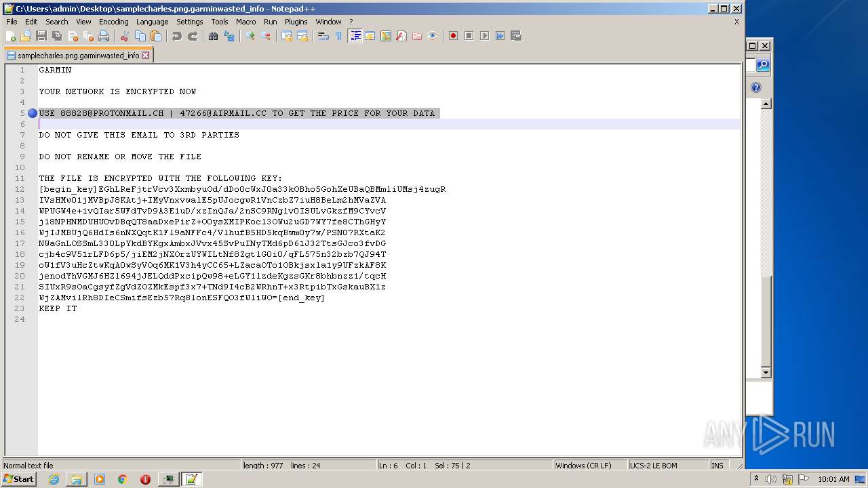
Task: Open Find with the binoculars icon
Action: coord(213,36)
